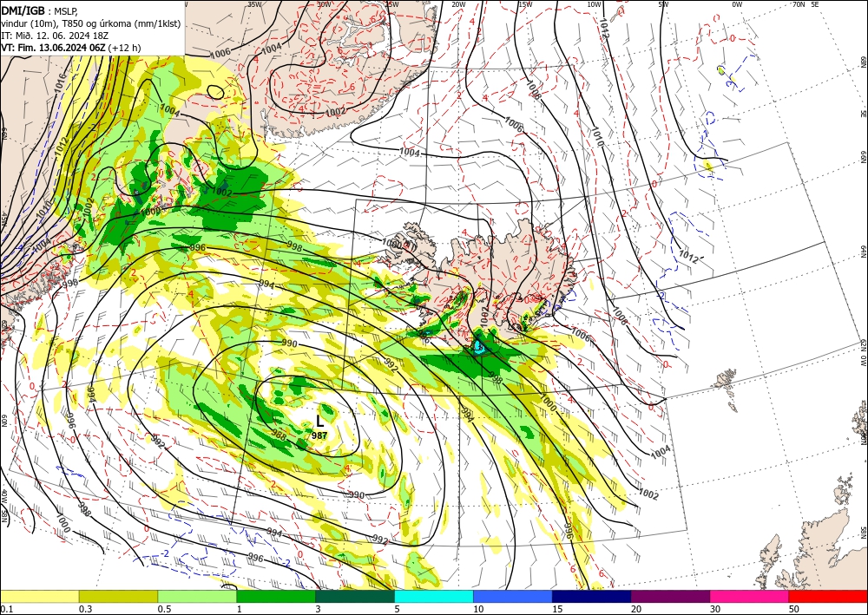Image resolution: width=868 pixels, height=615 pixels.
Task: Click the legend value "30"
Action: (716, 609)
